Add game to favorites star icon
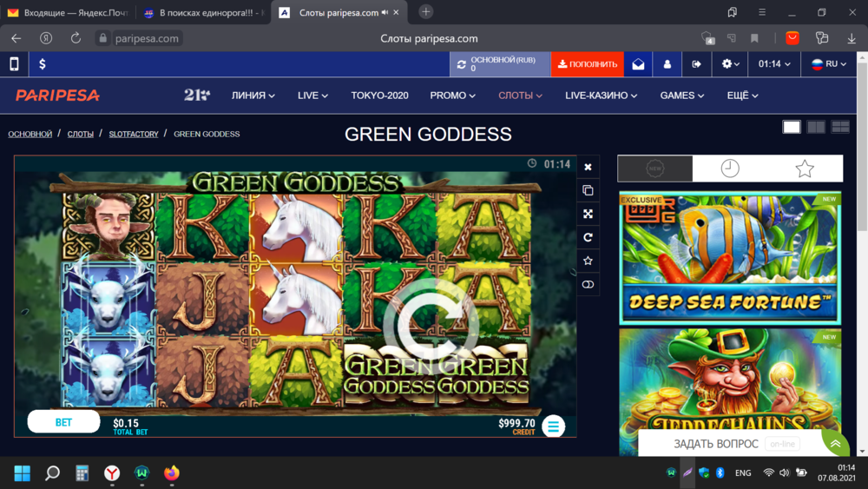Image resolution: width=868 pixels, height=489 pixels. 588,261
